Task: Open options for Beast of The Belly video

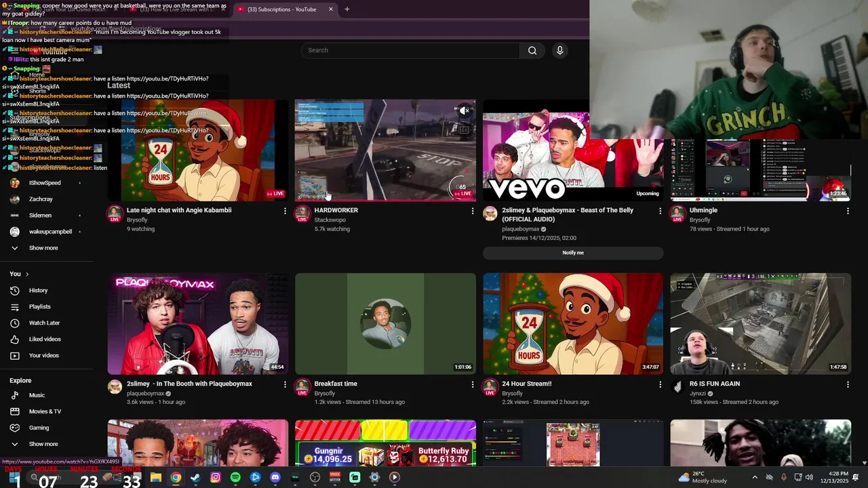Action: click(660, 211)
